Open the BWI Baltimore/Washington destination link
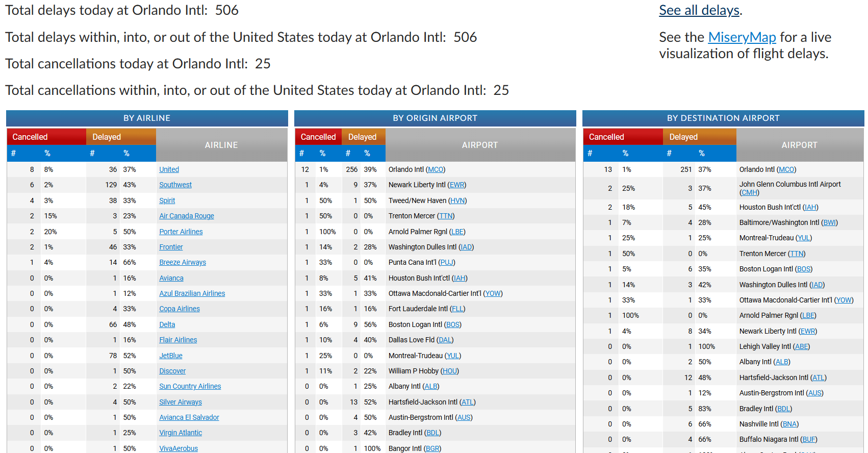868x453 pixels. [x=829, y=222]
